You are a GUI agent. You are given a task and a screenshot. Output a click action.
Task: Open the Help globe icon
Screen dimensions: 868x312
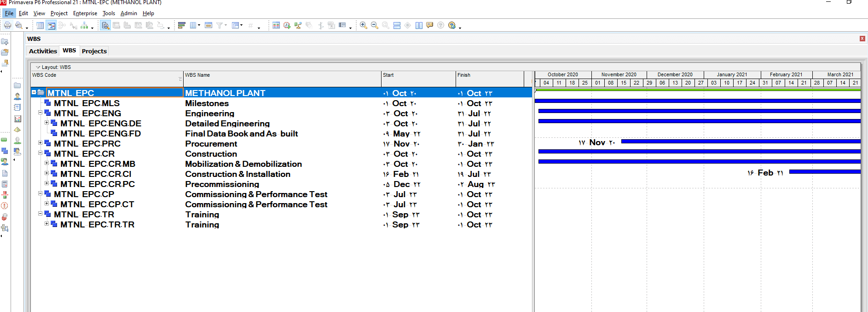coord(452,25)
